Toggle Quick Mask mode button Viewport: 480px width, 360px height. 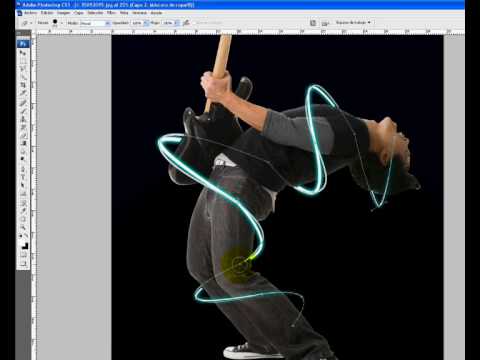(23, 255)
